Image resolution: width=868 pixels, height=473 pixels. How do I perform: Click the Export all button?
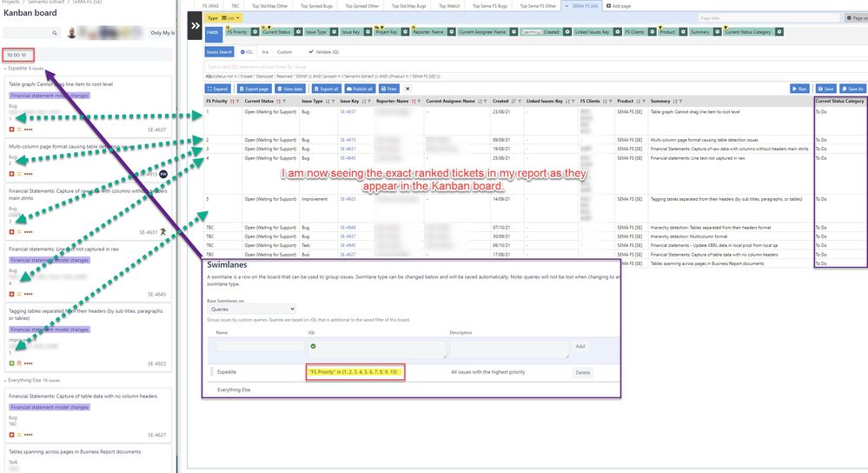pyautogui.click(x=326, y=89)
